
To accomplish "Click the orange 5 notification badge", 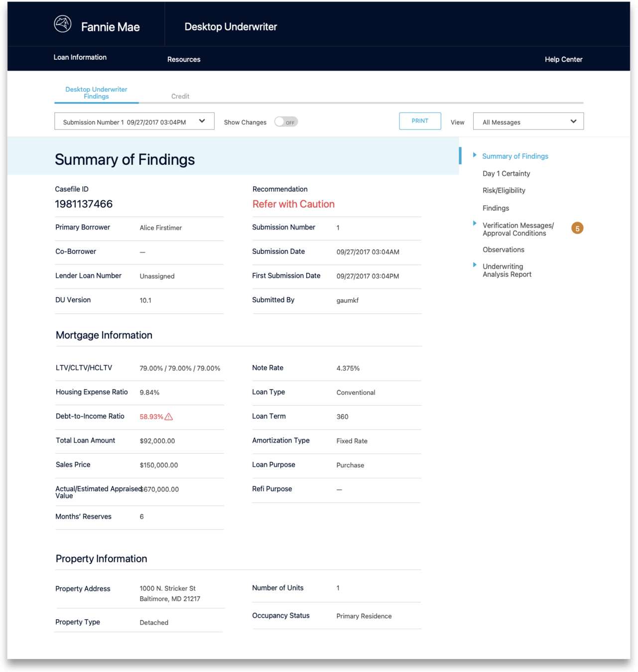I will (x=577, y=228).
